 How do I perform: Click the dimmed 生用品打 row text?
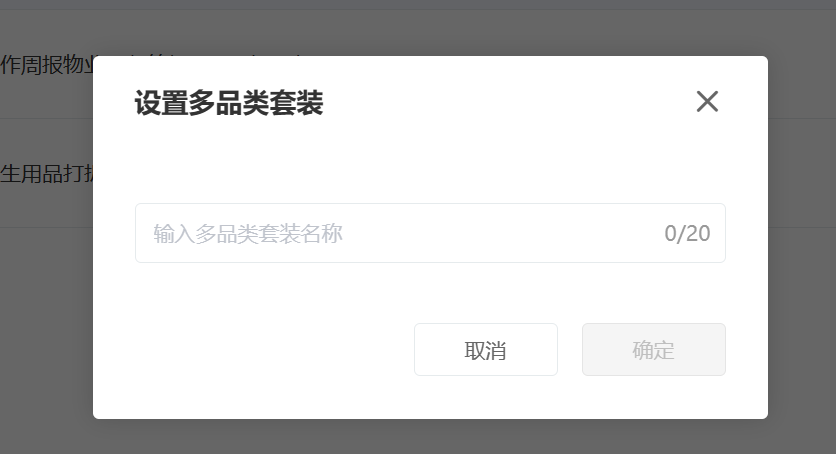47,174
